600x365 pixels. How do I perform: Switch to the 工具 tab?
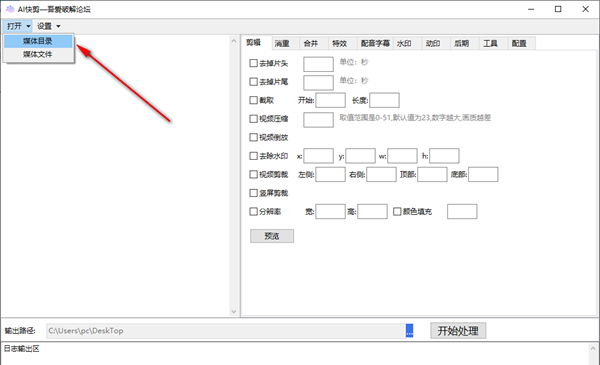tap(490, 44)
